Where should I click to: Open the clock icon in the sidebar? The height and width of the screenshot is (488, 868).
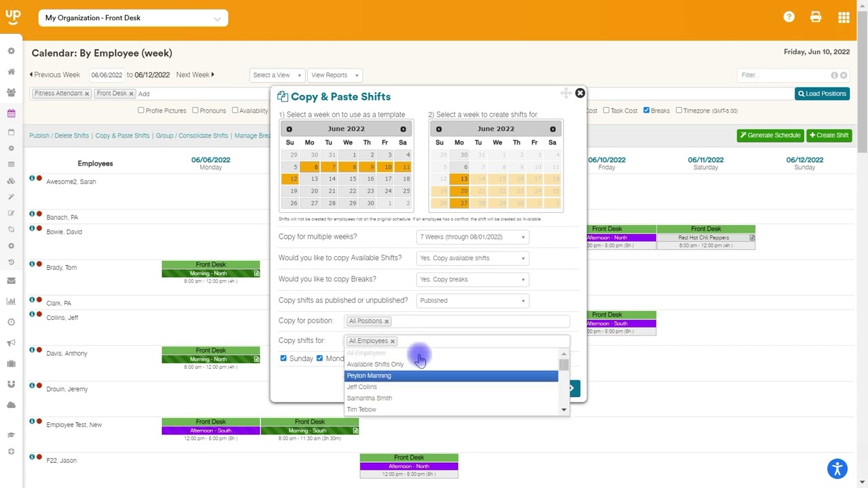coord(11,323)
